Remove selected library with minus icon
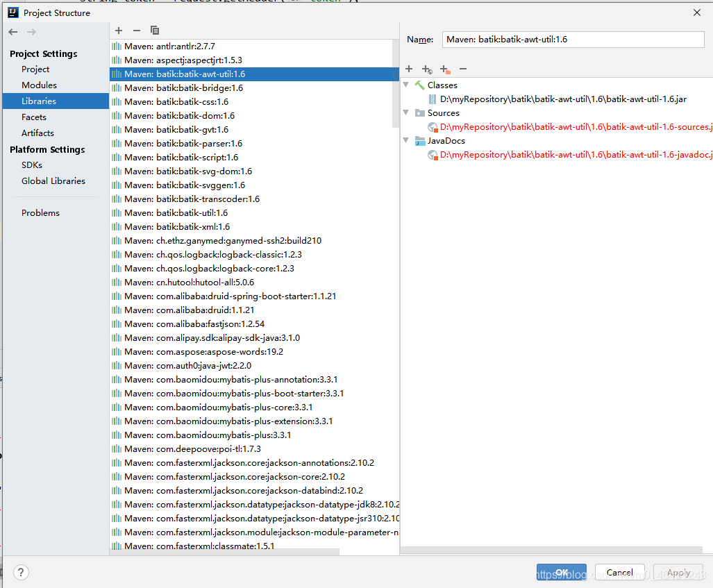 tap(136, 31)
